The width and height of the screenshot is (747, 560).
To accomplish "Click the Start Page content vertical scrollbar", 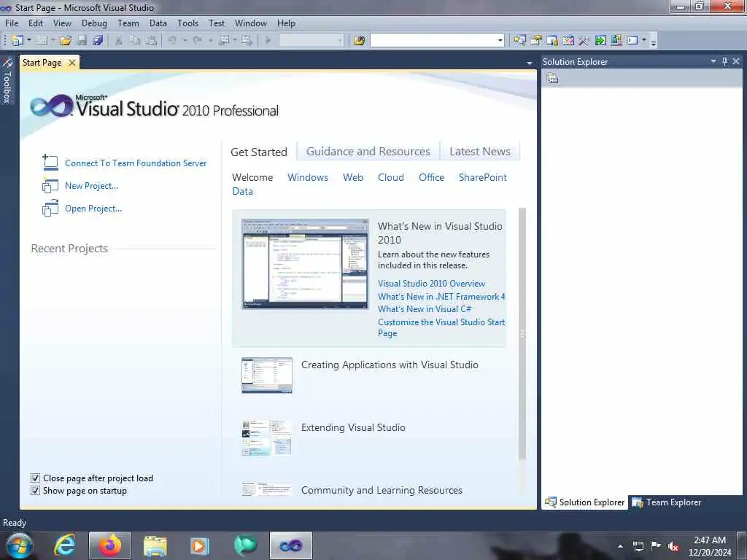I will tap(522, 333).
